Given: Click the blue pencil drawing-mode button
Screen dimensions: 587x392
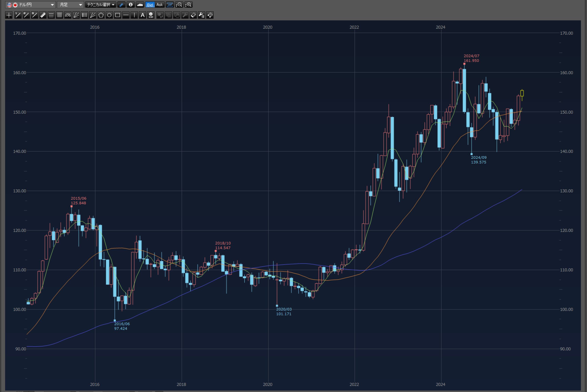Looking at the screenshot, I should (121, 5).
